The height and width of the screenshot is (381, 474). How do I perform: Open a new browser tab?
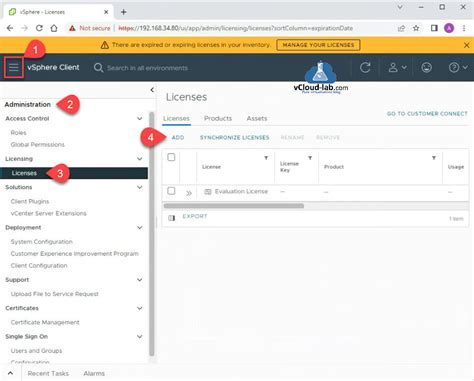[x=123, y=12]
